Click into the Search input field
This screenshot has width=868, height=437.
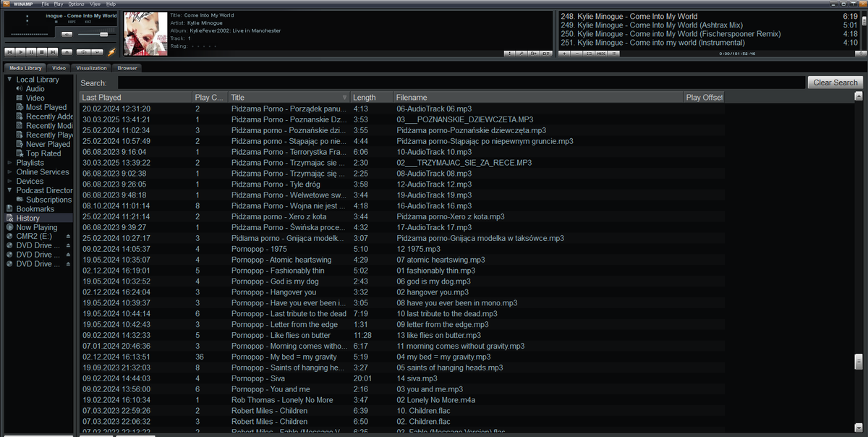[461, 82]
